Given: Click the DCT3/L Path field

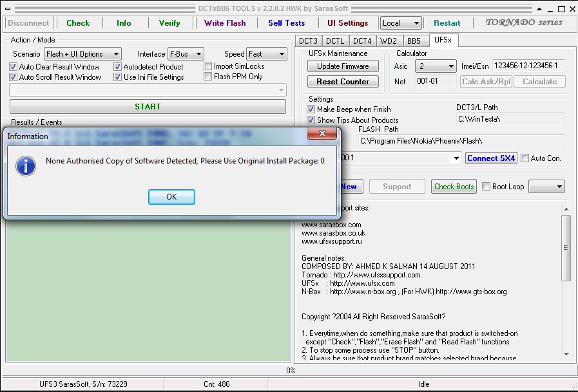Looking at the screenshot, I should click(510, 119).
